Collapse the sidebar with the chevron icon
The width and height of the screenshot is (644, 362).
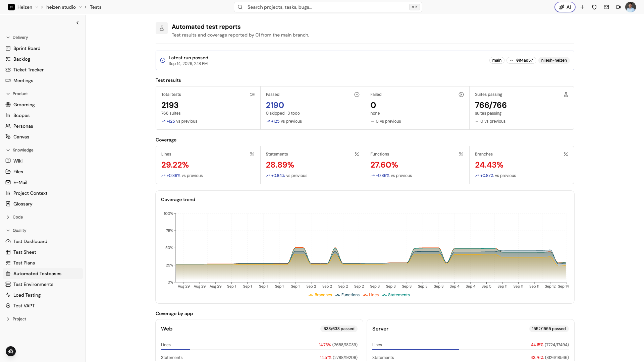tap(77, 23)
